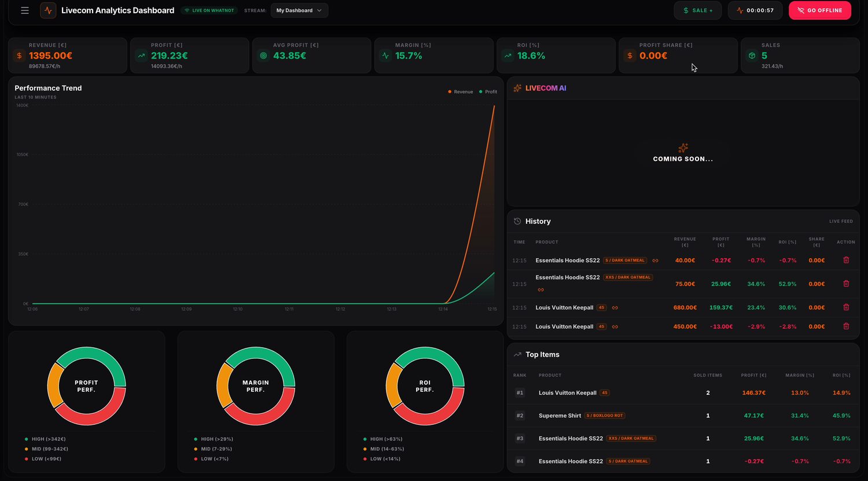Viewport: 868px width, 481px height.
Task: Select LOW (<7%) margin legend entry
Action: point(211,458)
